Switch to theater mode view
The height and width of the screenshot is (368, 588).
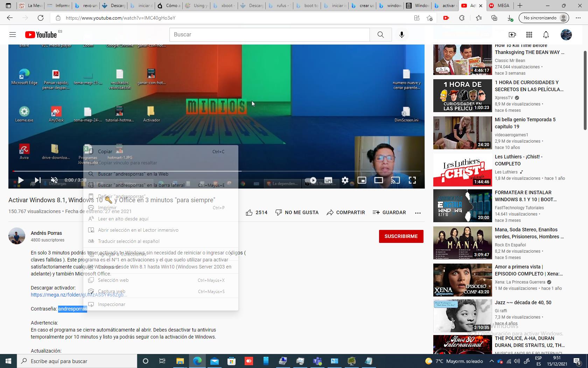(378, 180)
